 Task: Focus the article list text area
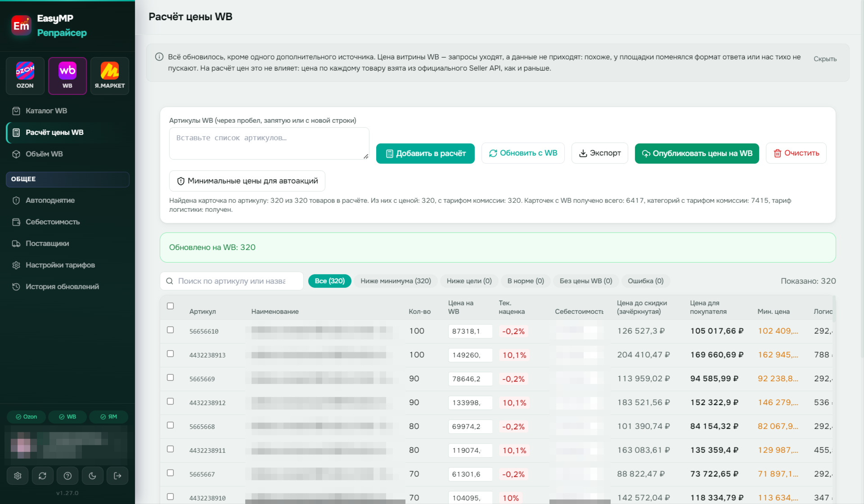(x=269, y=143)
